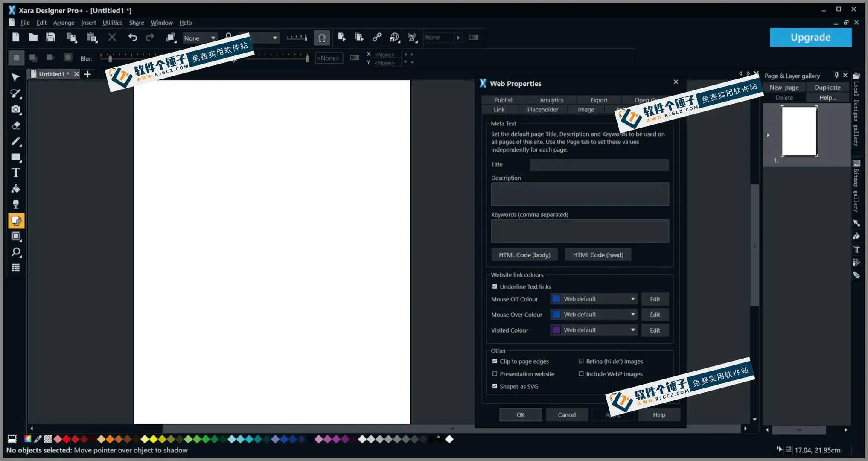Open Mouse Over Colour dropdown

point(594,315)
